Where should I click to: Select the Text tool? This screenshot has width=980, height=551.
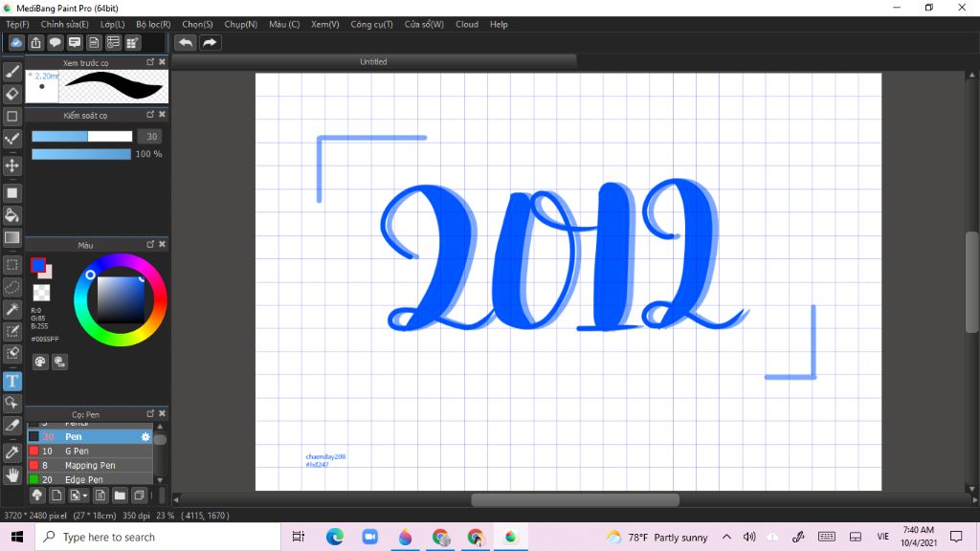coord(11,381)
